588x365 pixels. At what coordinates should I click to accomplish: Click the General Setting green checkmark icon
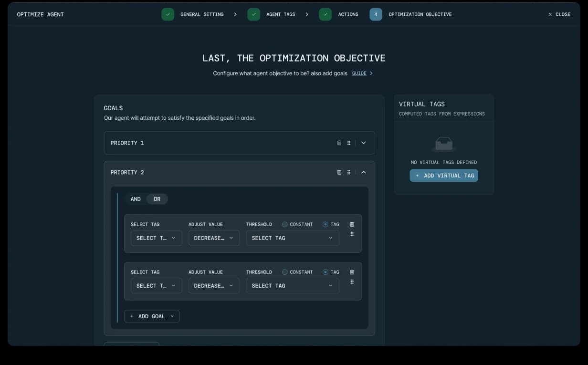point(168,14)
